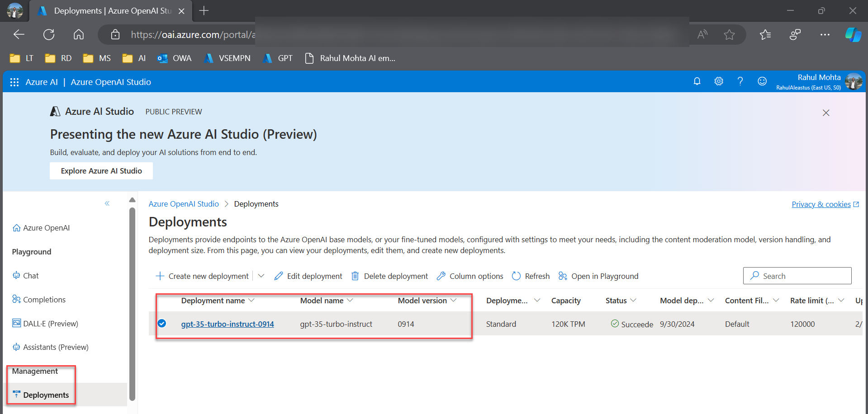
Task: Open the MS bookmarks folder
Action: (x=97, y=58)
